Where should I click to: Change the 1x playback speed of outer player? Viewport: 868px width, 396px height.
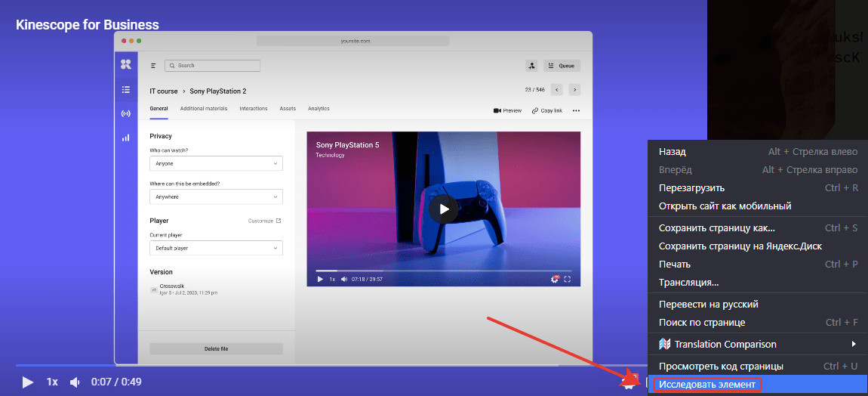(52, 382)
